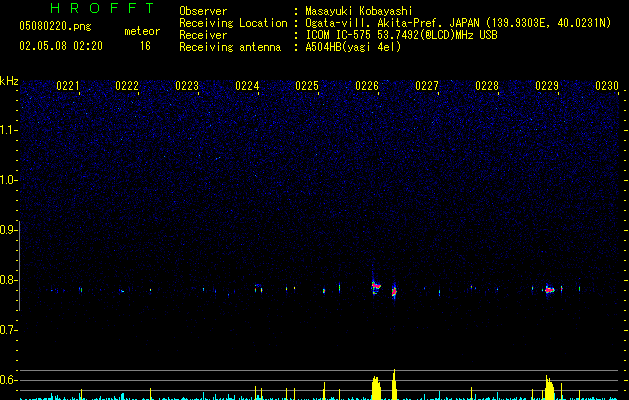629x400 pixels.
Task: Select observer name Masayuki Kobayashi
Action: [x=359, y=11]
